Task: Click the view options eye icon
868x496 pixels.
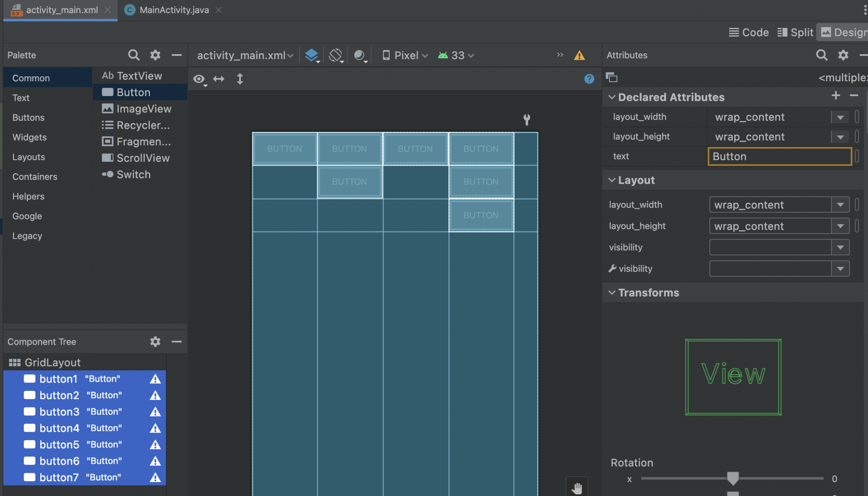Action: tap(199, 79)
